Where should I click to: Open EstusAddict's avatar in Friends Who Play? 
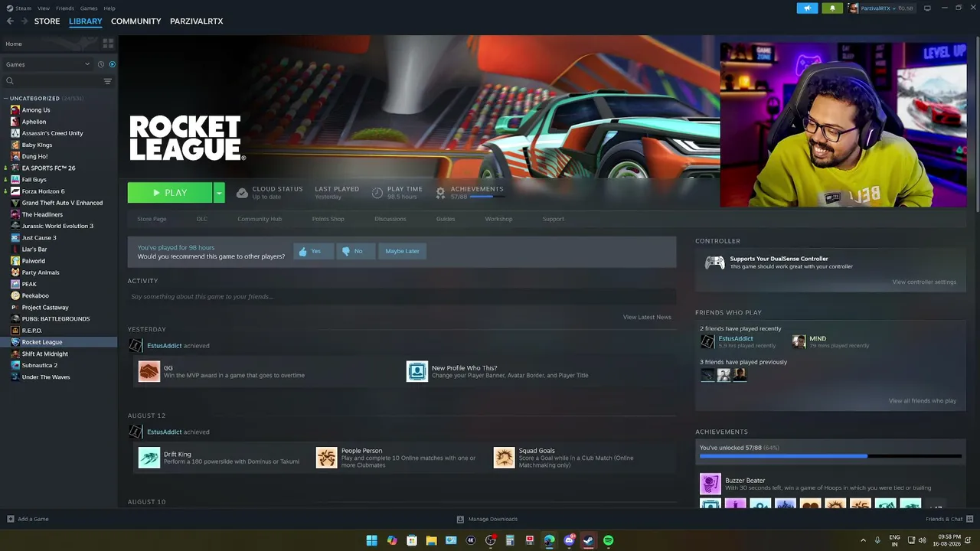707,341
